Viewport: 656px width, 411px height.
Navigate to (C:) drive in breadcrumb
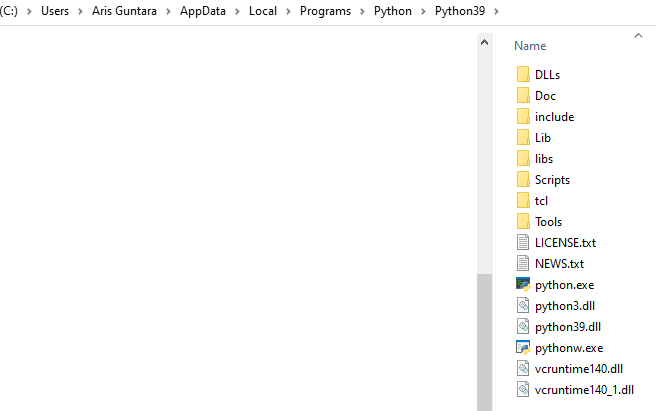click(9, 11)
